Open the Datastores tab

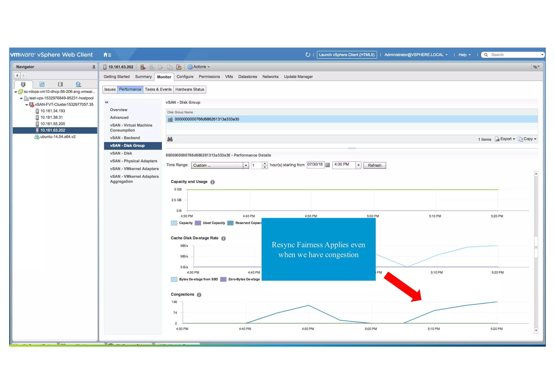coord(248,77)
